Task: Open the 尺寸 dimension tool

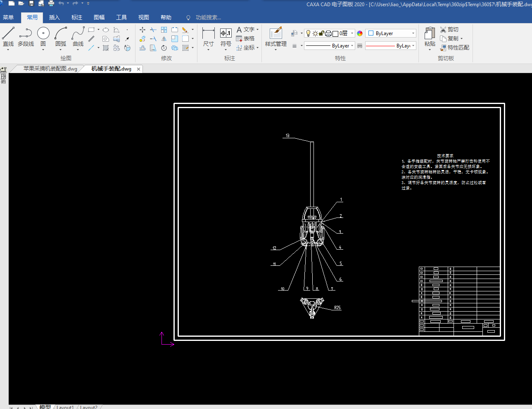Action: (x=209, y=37)
